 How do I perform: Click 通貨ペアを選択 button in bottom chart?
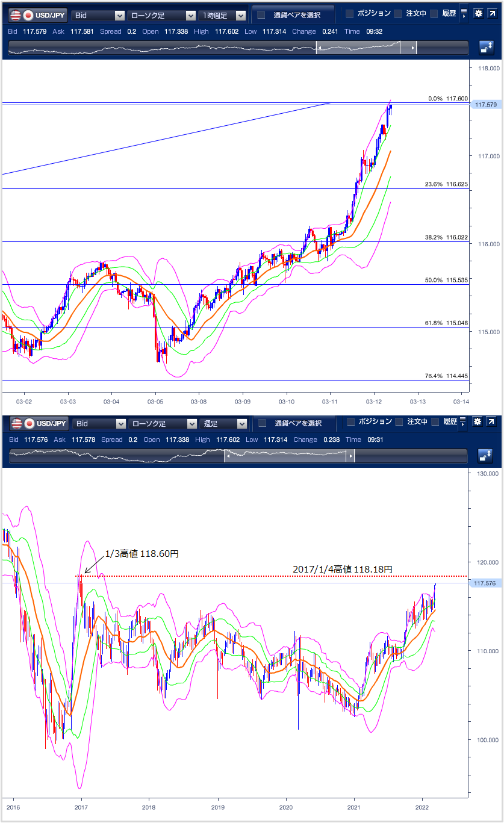(x=293, y=423)
